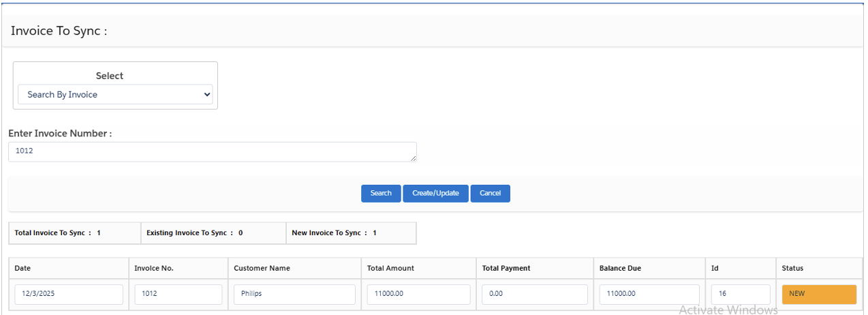Click the Existing Invoice To Sync counter

194,233
